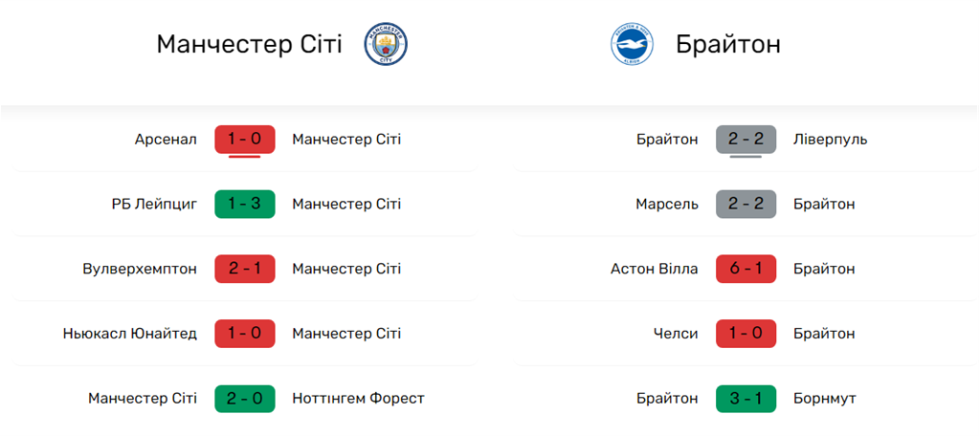This screenshot has width=980, height=436.
Task: Open the Арсенал team link
Action: click(x=166, y=140)
